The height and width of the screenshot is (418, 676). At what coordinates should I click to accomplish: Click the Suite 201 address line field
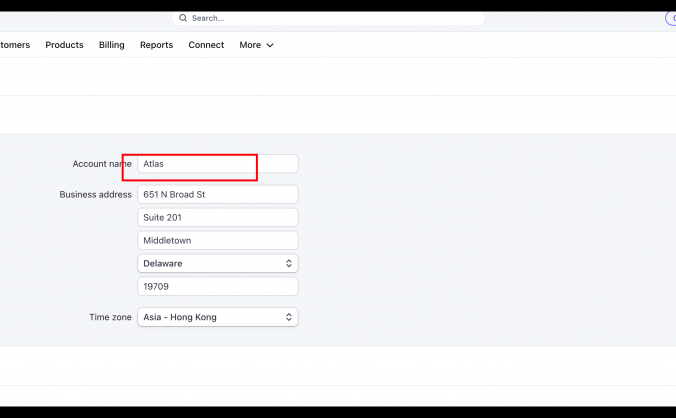(217, 217)
